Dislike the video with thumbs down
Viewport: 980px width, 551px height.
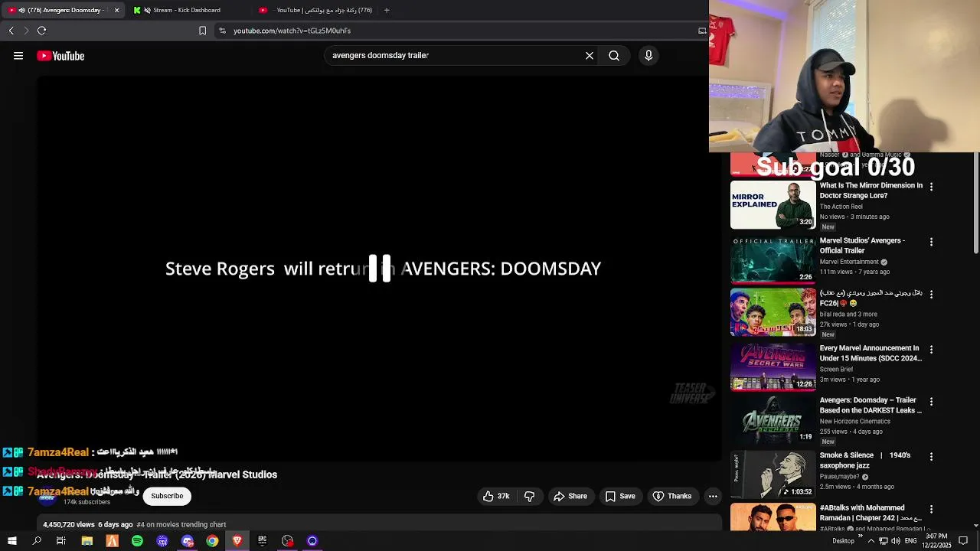tap(529, 496)
